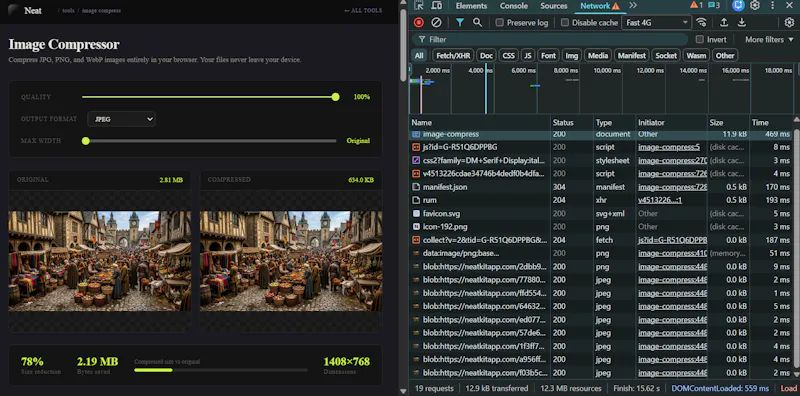Viewport: 800px width, 396px height.
Task: Click the compressed image preview
Action: (x=291, y=261)
